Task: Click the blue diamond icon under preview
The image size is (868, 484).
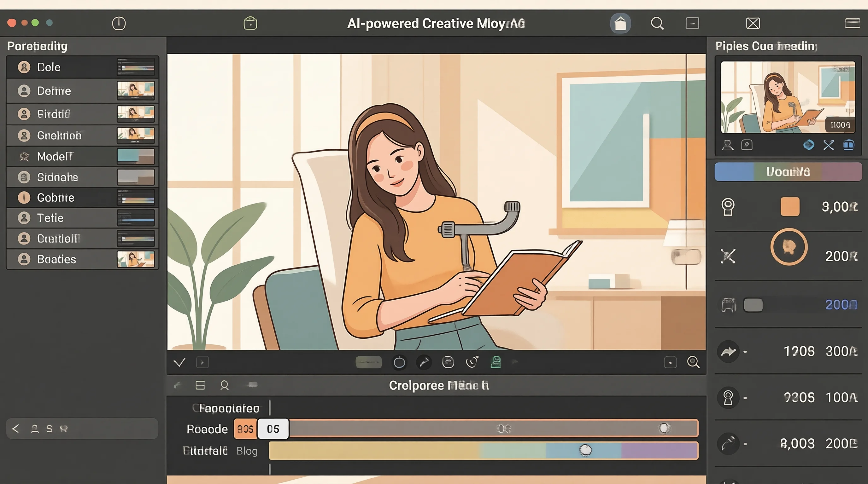Action: point(809,145)
